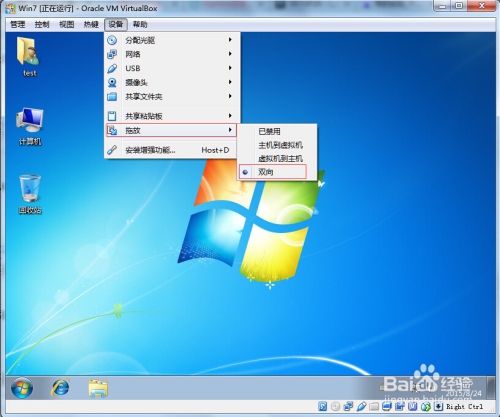The height and width of the screenshot is (417, 500).
Task: Open the 帮助 menu
Action: [140, 24]
